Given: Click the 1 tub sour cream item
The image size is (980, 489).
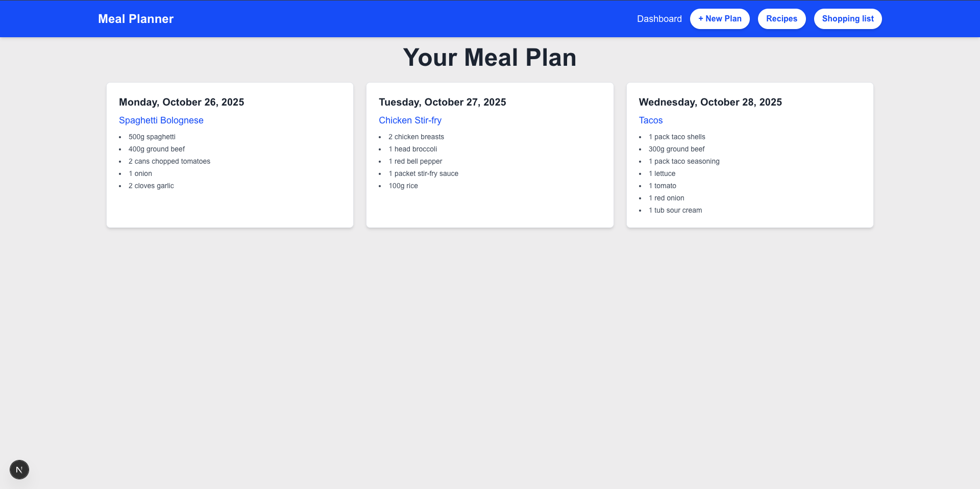Looking at the screenshot, I should pos(675,210).
